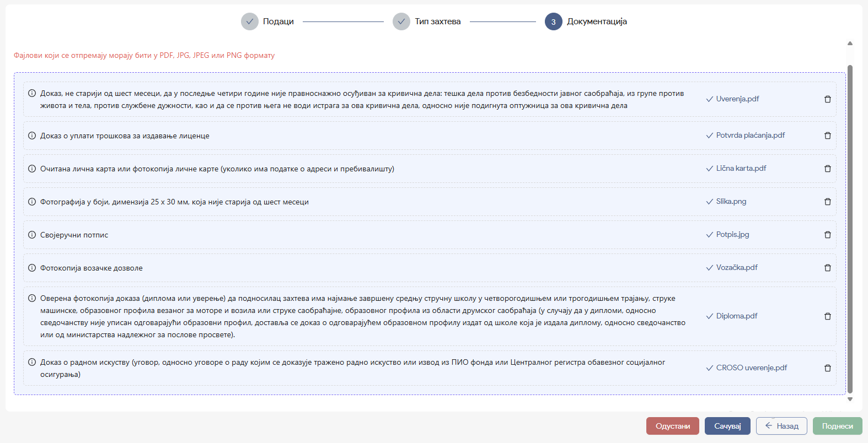This screenshot has height=443, width=868.
Task: Click the scrollbar down arrow
Action: point(850,399)
